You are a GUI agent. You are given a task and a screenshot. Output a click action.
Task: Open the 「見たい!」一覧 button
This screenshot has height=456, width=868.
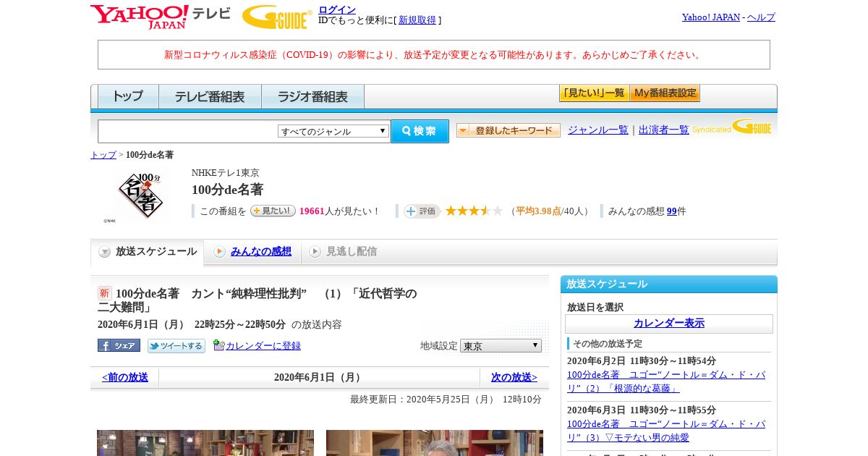tap(594, 93)
